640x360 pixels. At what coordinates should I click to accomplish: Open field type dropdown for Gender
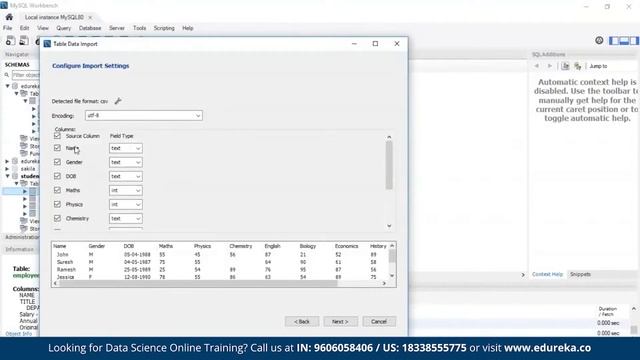pos(126,162)
